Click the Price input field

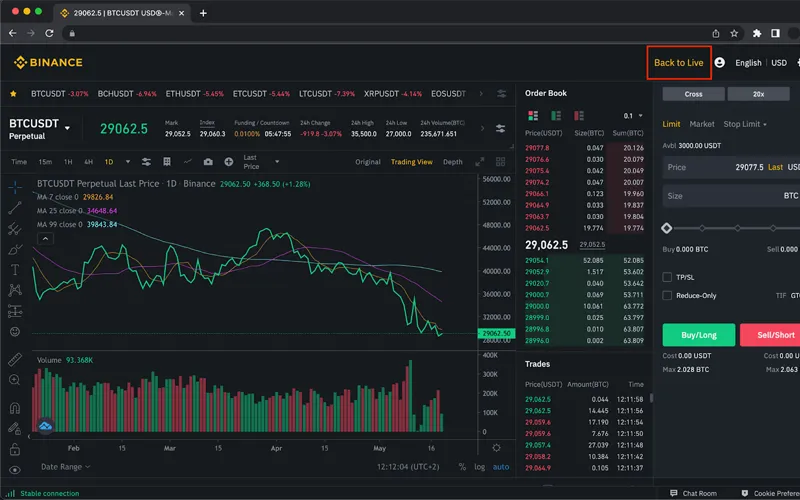[x=731, y=167]
